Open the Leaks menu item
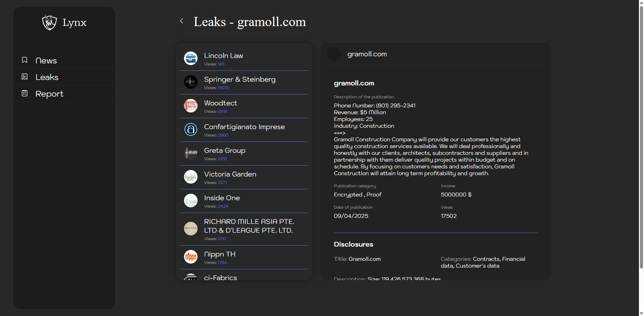644x316 pixels. [47, 77]
